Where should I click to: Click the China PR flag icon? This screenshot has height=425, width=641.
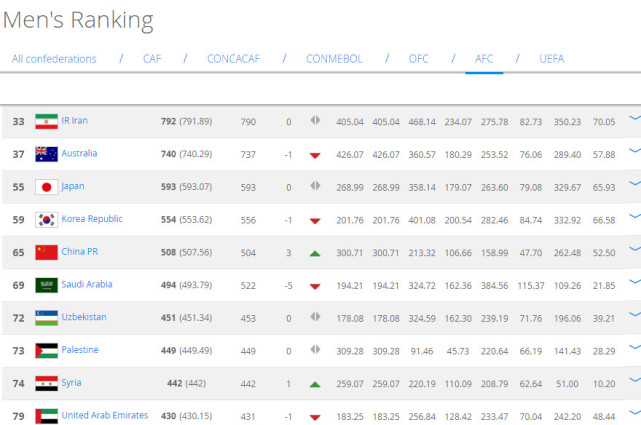tap(46, 253)
